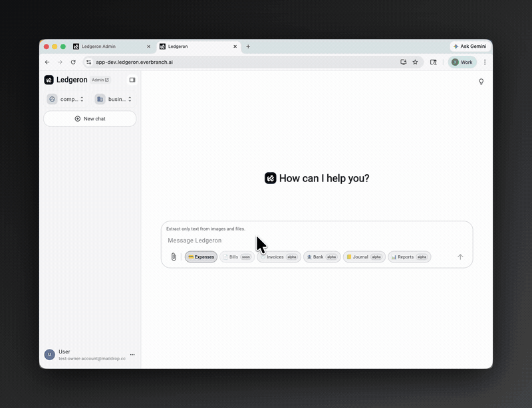Screen dimensions: 532x408
Task: Click the paperclip attach file icon
Action: (x=174, y=257)
